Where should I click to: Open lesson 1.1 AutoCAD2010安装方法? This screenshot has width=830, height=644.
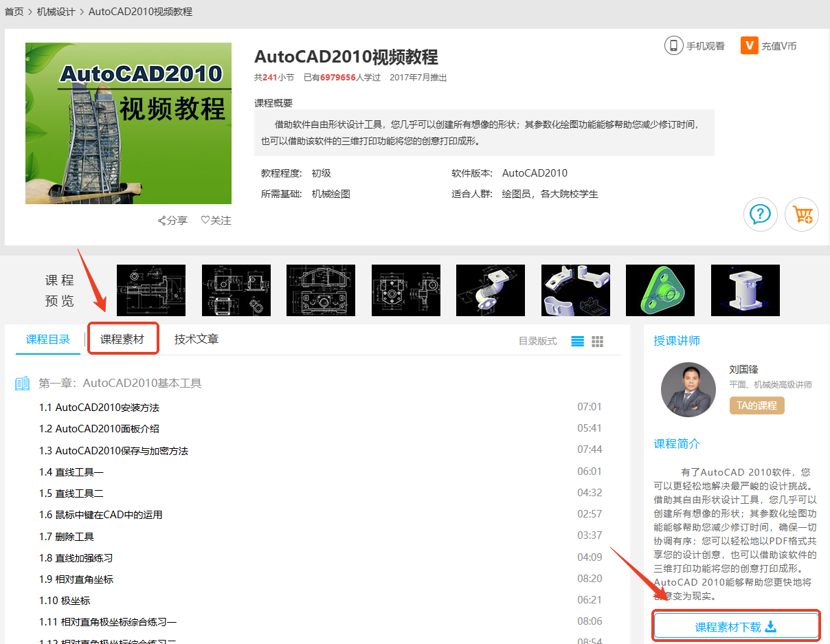click(x=99, y=408)
